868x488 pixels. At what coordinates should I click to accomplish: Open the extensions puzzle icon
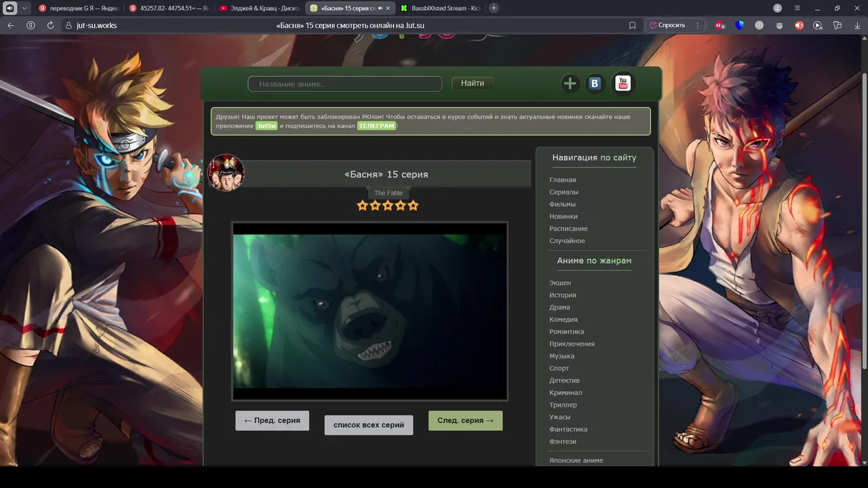click(837, 25)
